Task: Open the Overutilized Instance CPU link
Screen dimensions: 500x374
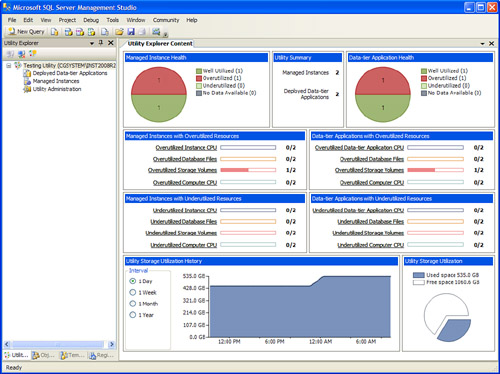Action: click(186, 148)
